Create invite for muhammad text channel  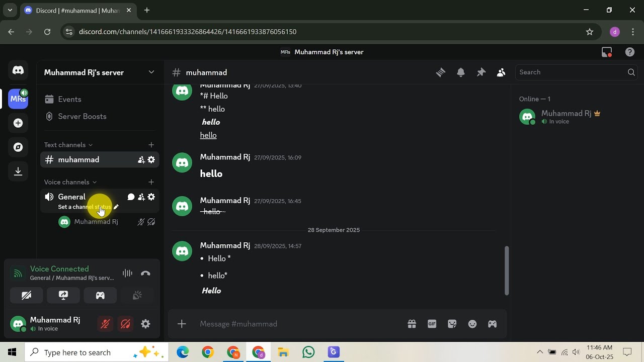pyautogui.click(x=141, y=160)
